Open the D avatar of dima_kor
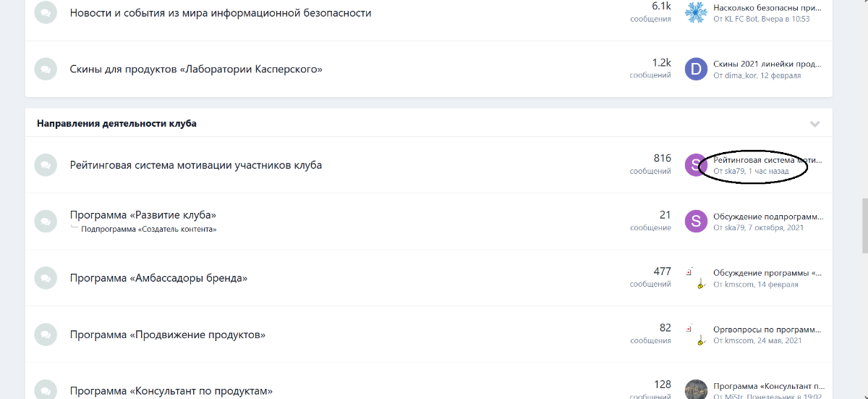 696,69
